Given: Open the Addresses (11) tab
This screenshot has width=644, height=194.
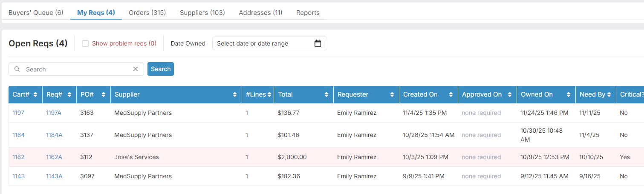Looking at the screenshot, I should point(260,13).
